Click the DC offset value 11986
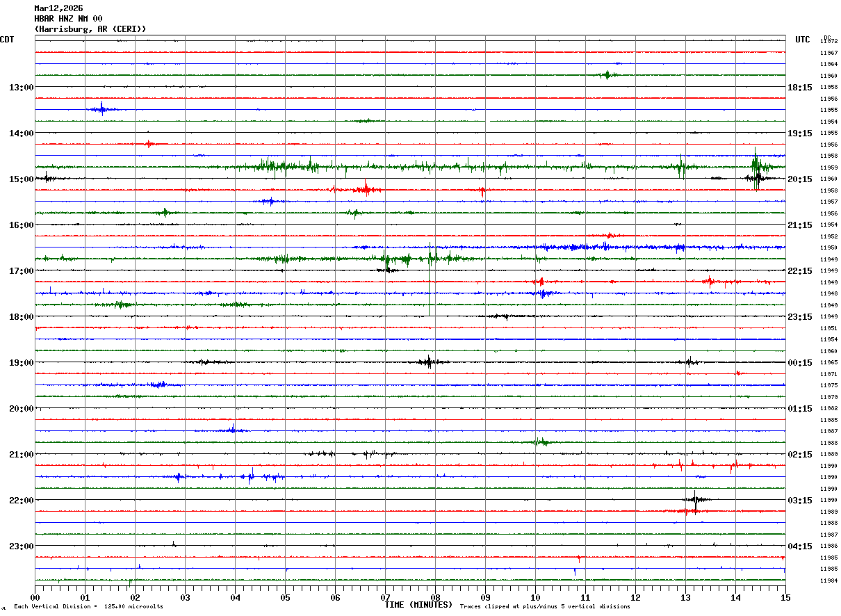Viewport: 841px width, 616px height. [828, 546]
